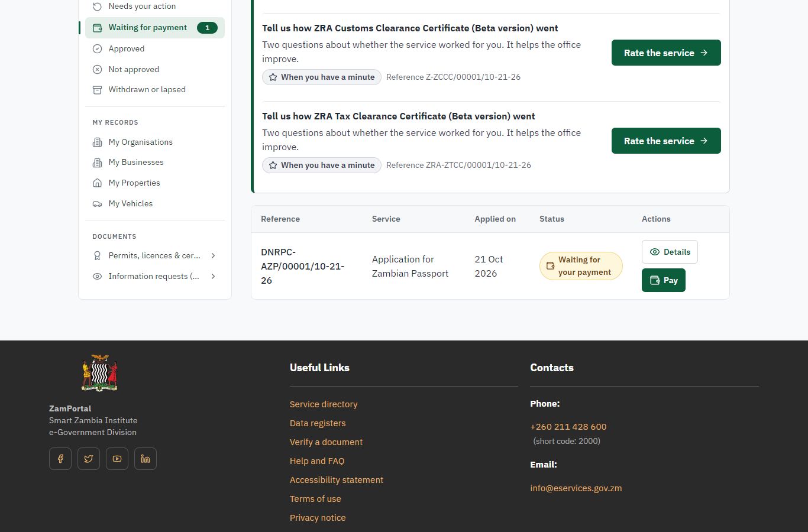
Task: Click the My Vehicles car icon
Action: pyautogui.click(x=98, y=204)
